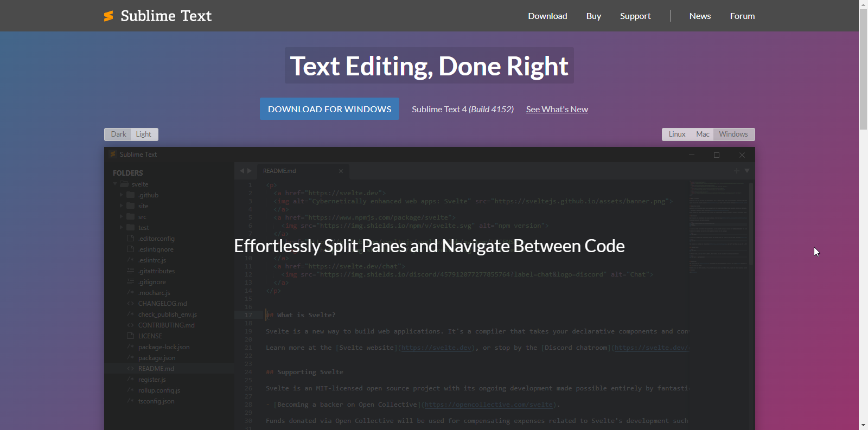Click the editor window app icon
Image resolution: width=868 pixels, height=430 pixels.
pos(113,155)
